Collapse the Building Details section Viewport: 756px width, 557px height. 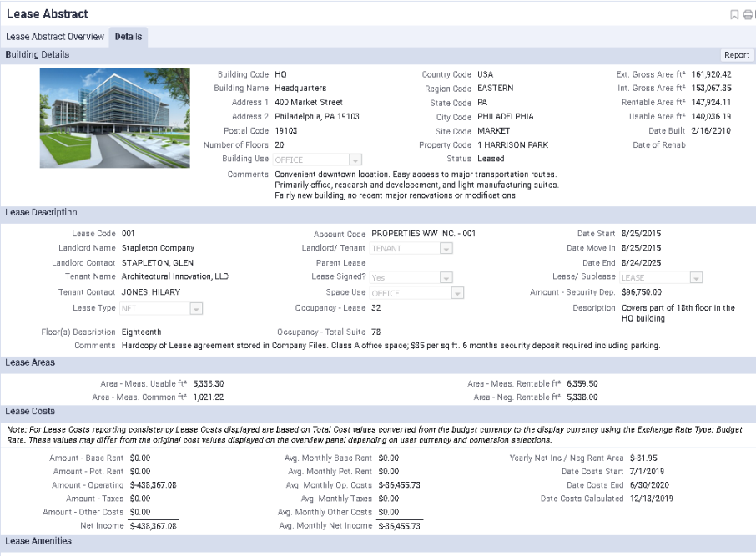(37, 54)
